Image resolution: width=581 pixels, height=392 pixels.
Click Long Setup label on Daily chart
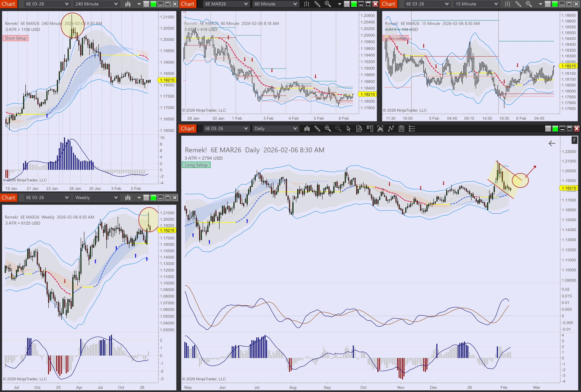pos(196,165)
